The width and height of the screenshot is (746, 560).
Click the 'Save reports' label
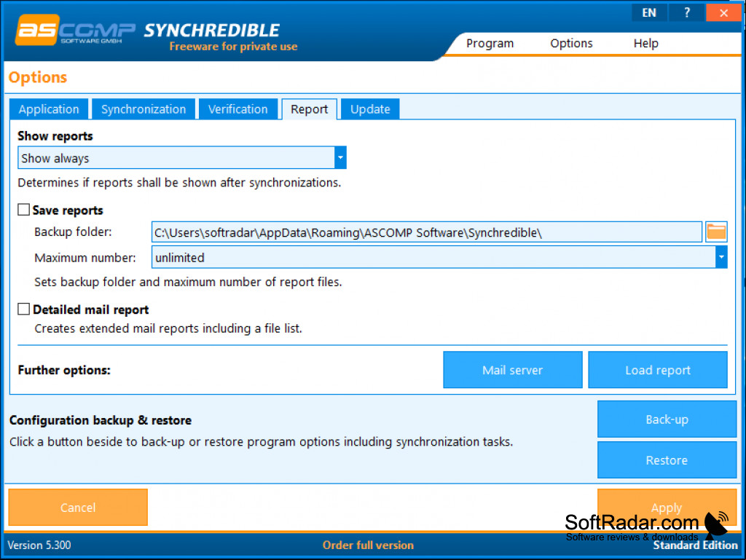pyautogui.click(x=68, y=210)
